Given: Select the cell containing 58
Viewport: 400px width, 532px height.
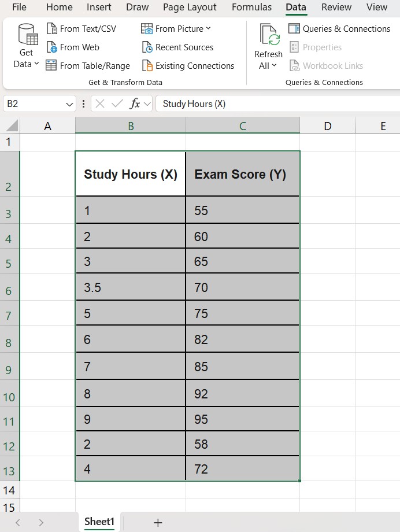Looking at the screenshot, I should tap(242, 444).
